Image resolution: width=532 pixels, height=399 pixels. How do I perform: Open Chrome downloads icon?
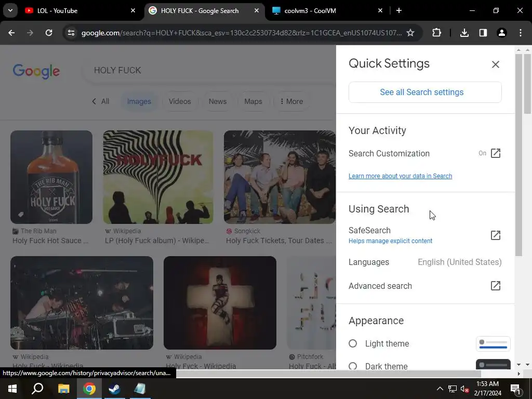(464, 33)
